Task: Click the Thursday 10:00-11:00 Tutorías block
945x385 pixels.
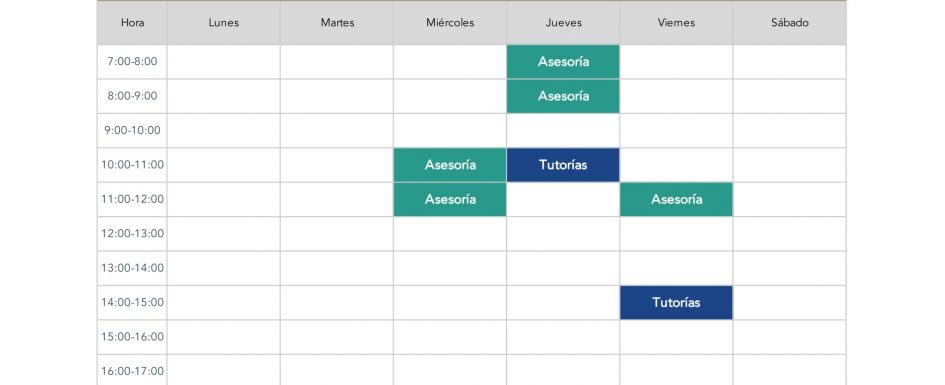Action: [x=563, y=164]
